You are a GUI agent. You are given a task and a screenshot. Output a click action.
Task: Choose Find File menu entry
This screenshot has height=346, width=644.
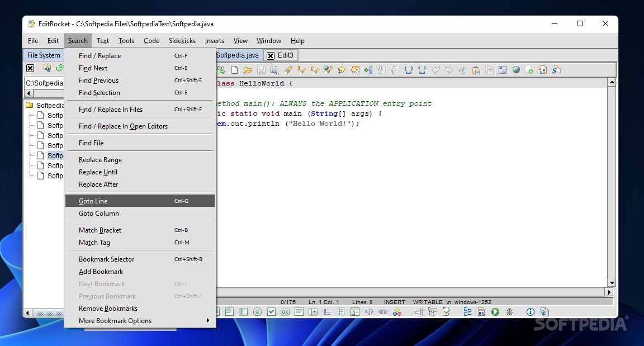pos(140,143)
